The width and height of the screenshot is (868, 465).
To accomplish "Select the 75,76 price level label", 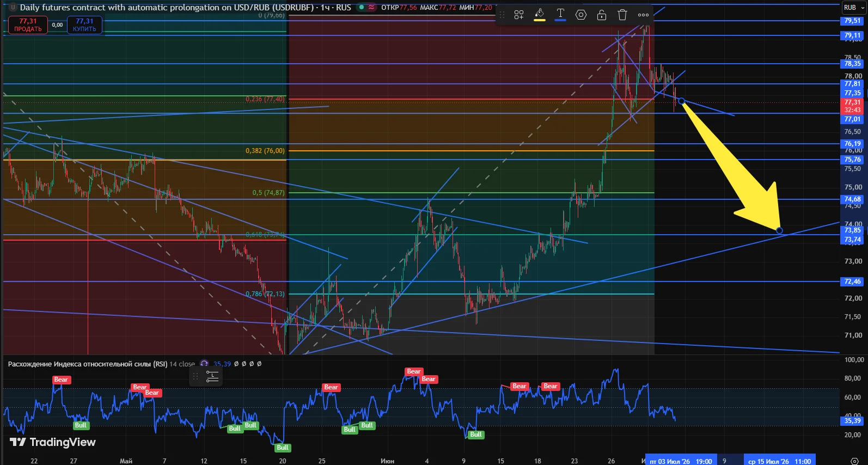I will pos(853,160).
